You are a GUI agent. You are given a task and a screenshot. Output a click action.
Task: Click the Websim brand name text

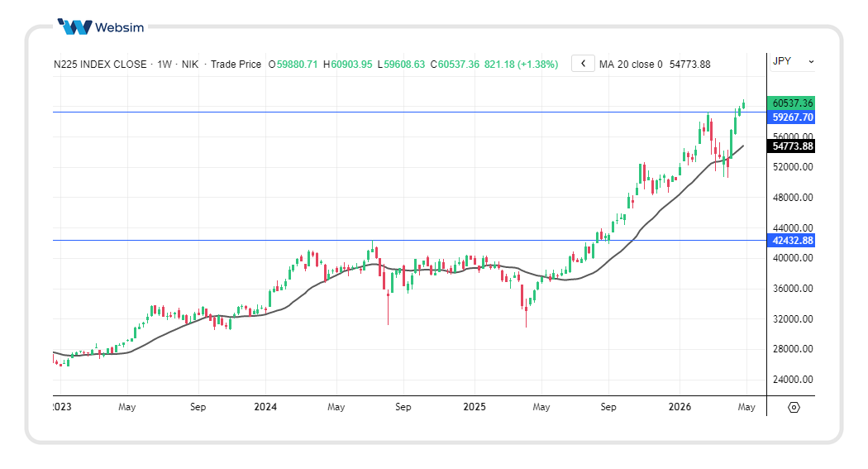pyautogui.click(x=120, y=27)
